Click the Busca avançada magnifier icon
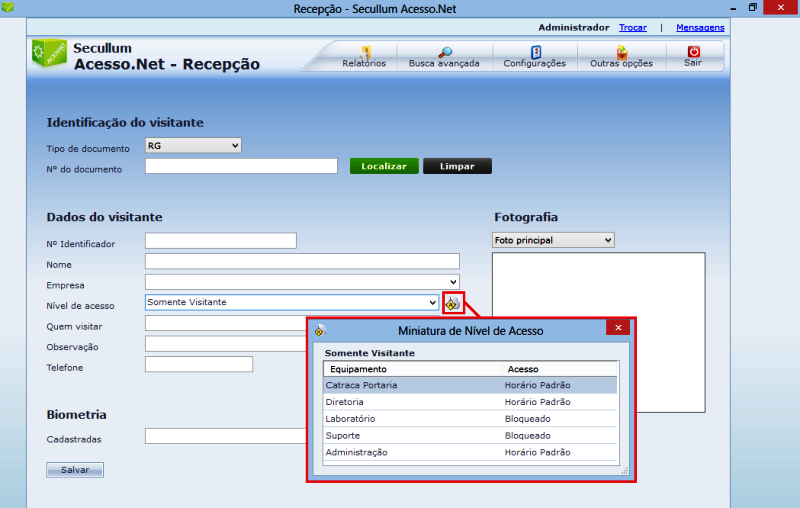Viewport: 800px width, 508px height. pos(445,52)
